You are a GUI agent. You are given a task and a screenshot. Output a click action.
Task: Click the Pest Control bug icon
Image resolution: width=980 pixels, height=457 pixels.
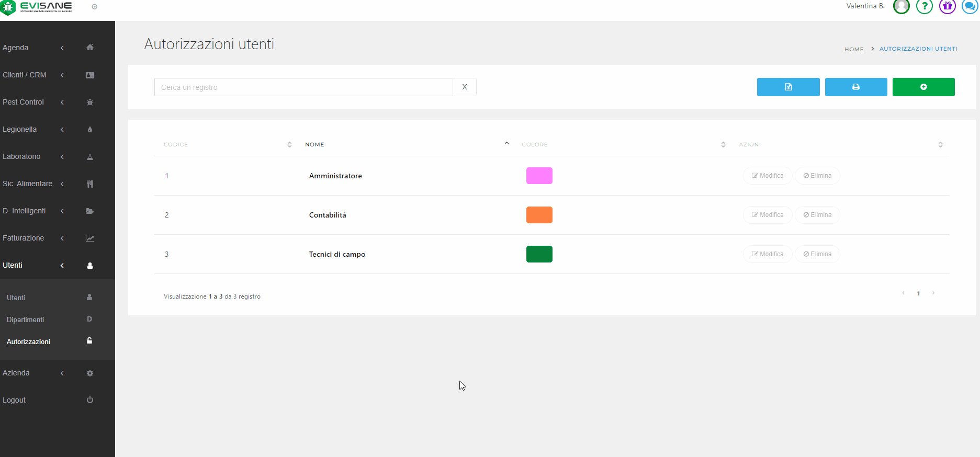click(x=90, y=102)
